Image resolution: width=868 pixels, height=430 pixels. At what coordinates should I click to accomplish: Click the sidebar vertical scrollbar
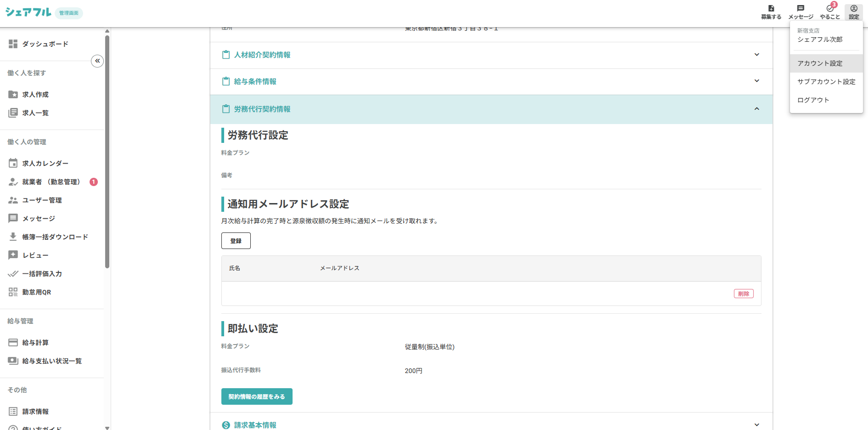pos(107,152)
